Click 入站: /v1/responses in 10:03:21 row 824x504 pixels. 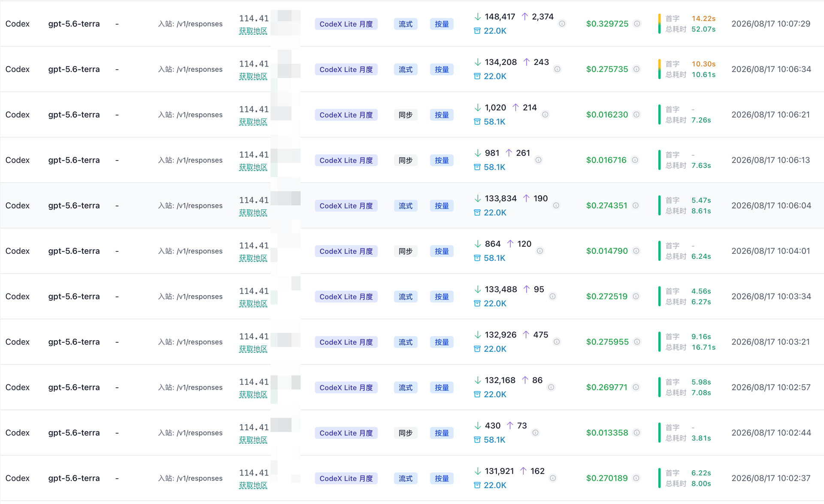[190, 342]
